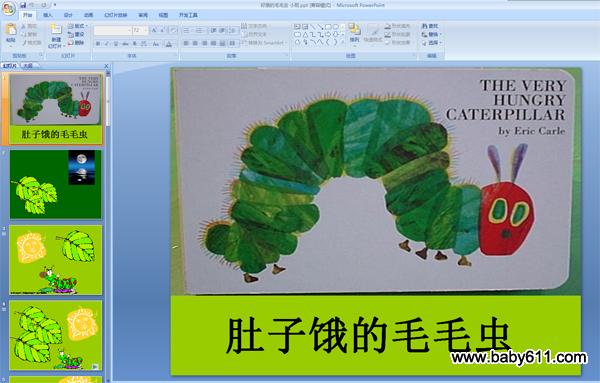This screenshot has height=383, width=600.
Task: Open the Slide Show (幻灯片放映) tab
Action: coord(116,15)
